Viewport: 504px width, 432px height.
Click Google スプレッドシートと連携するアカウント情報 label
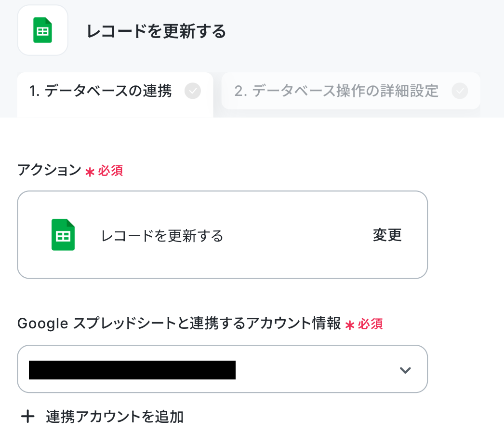[x=179, y=323]
